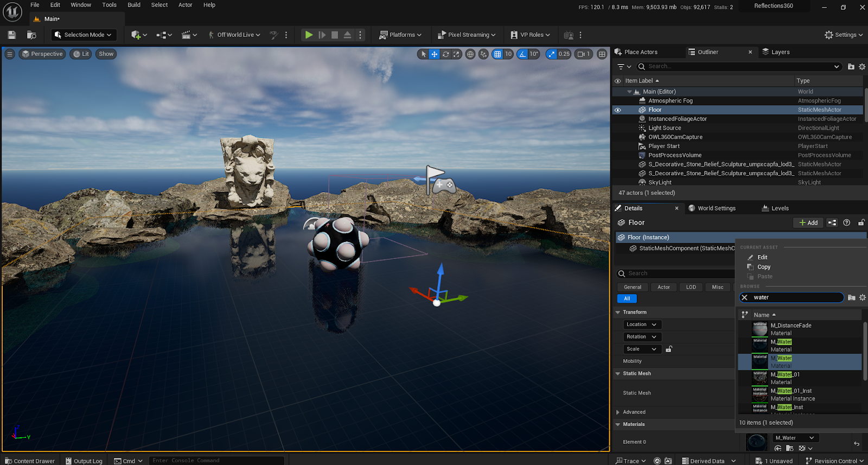The image size is (868, 465).
Task: Click the Outliner add folder icon
Action: tap(851, 67)
